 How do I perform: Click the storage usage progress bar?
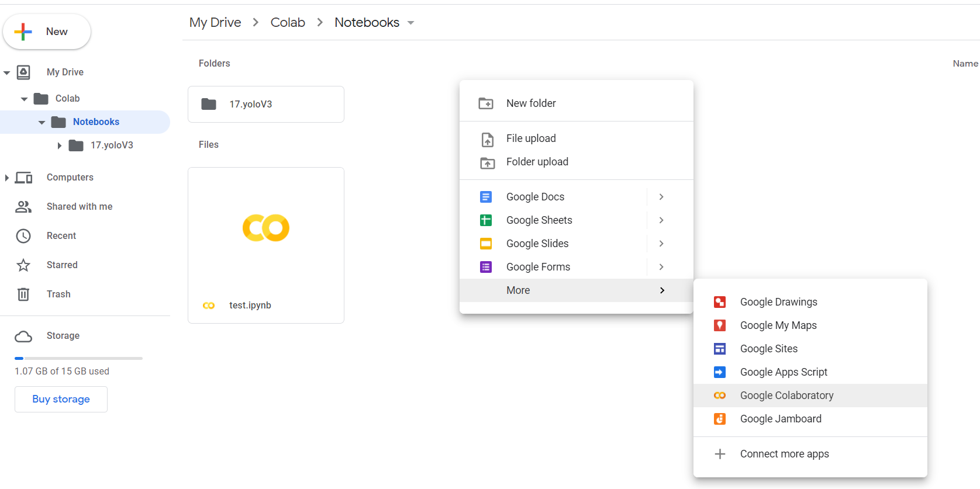pos(78,358)
